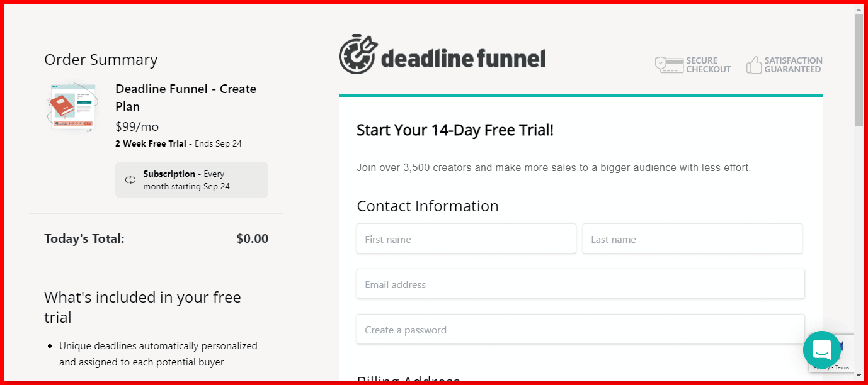Image resolution: width=868 pixels, height=385 pixels.
Task: Open the reCAPTCHA Terms link
Action: coord(843,367)
